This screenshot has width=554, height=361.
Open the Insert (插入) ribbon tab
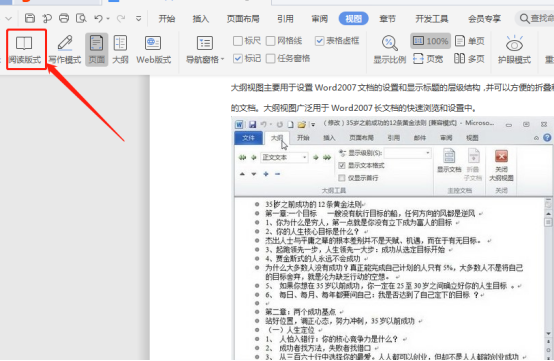point(200,19)
